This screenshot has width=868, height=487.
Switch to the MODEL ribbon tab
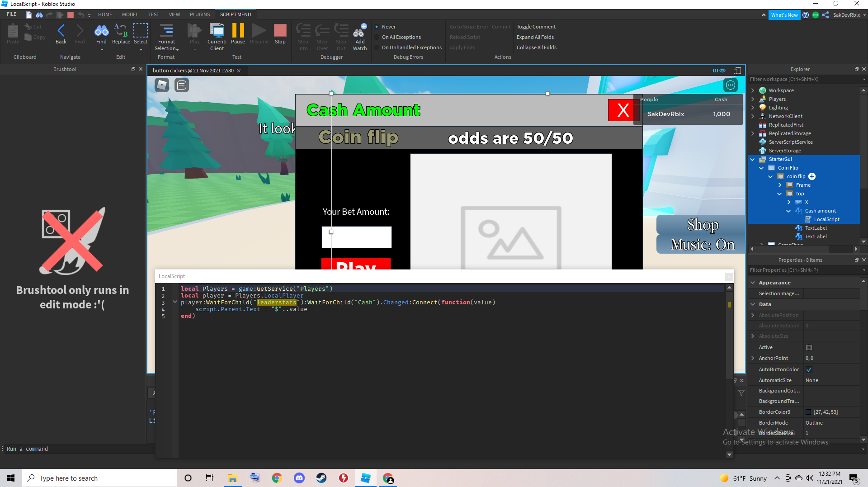[x=130, y=14]
